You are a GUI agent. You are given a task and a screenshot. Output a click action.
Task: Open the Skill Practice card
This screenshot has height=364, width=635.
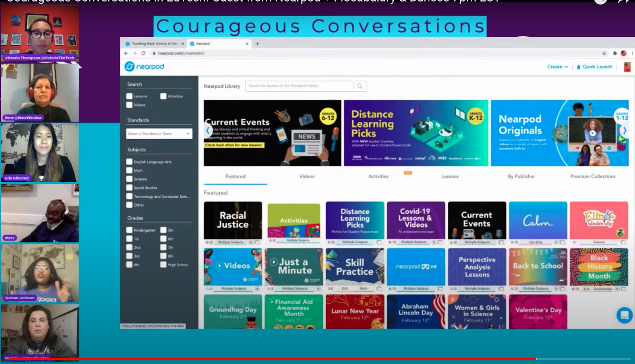tap(355, 270)
